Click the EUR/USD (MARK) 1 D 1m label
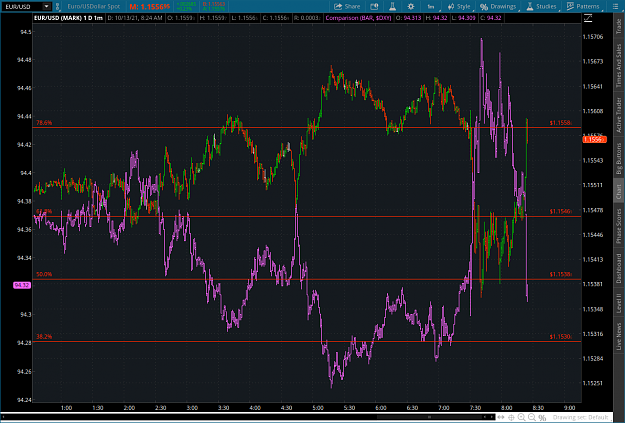Viewport: 625px width, 423px height. pyautogui.click(x=68, y=18)
